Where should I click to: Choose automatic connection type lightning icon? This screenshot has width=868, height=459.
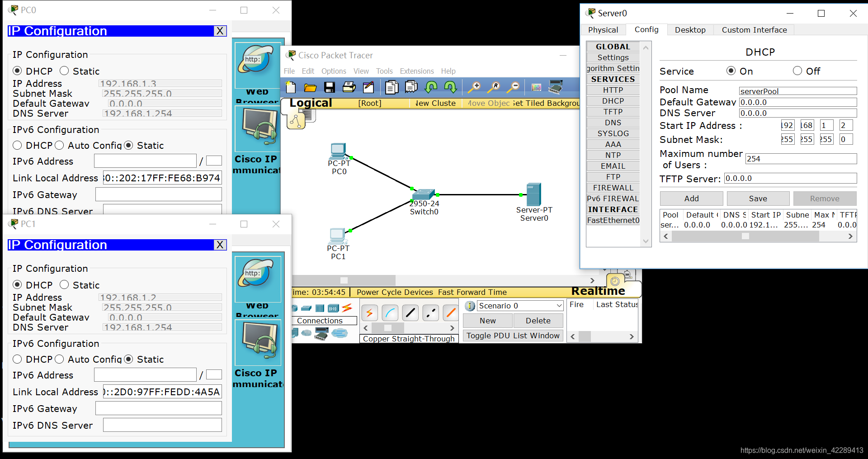tap(369, 312)
